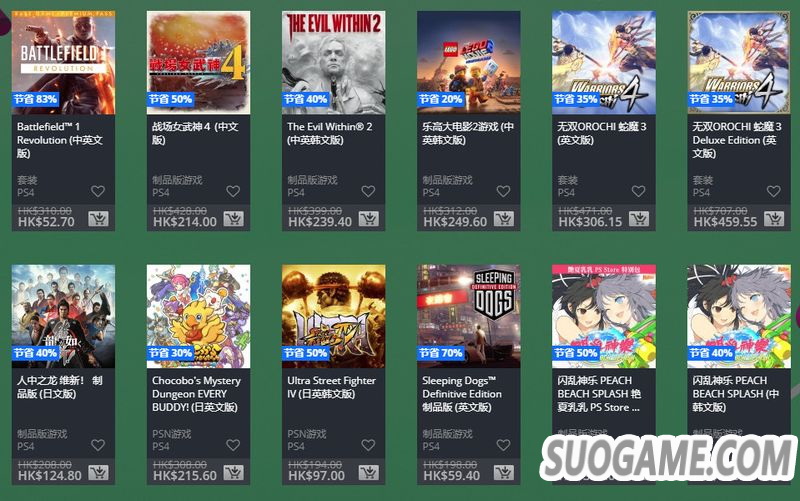Toggle wishlist heart for Sleeping Dogs
Image resolution: width=800 pixels, height=501 pixels.
[x=504, y=445]
